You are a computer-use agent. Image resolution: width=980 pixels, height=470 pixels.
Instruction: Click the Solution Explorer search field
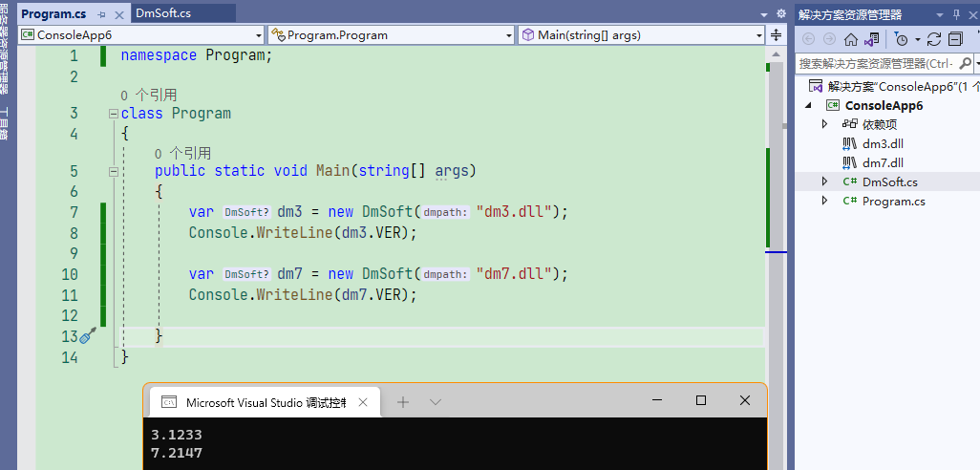pyautogui.click(x=876, y=63)
